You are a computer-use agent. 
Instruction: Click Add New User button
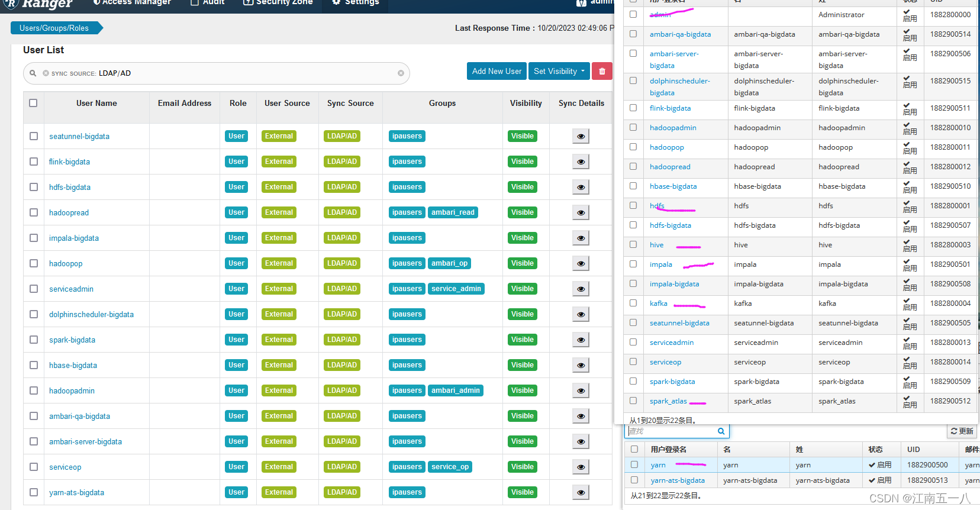497,71
